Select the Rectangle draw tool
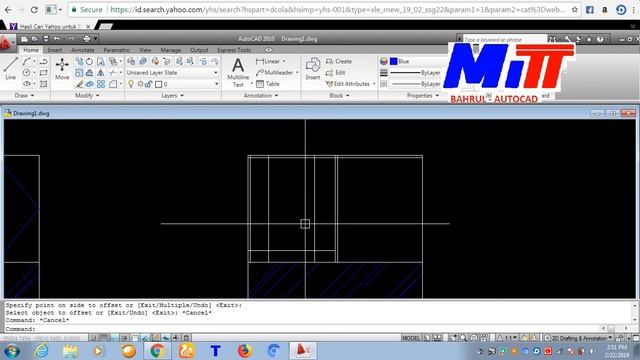This screenshot has height=360, width=640. 43,73
